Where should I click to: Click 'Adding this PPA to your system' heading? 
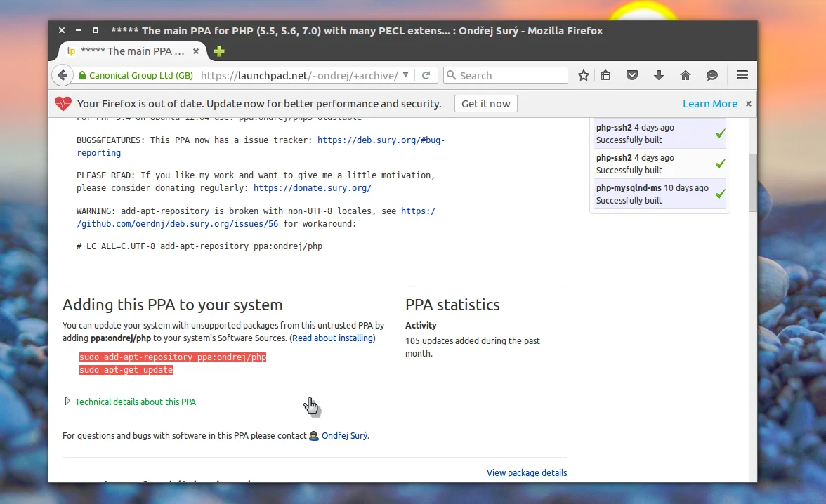pyautogui.click(x=173, y=305)
